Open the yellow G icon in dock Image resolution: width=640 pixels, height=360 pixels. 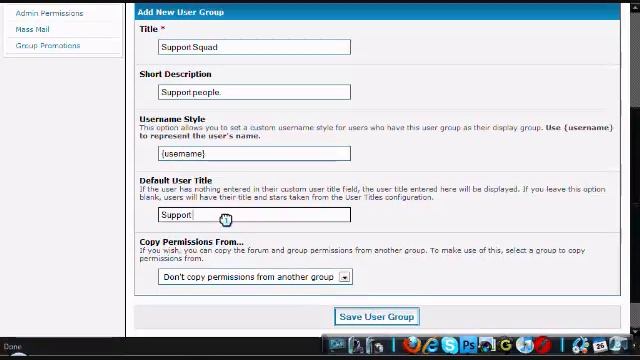click(505, 345)
